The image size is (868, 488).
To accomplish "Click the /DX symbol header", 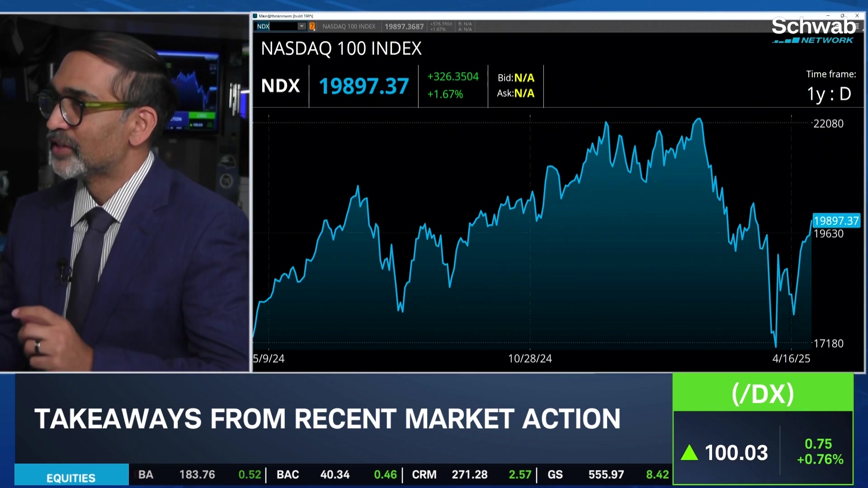I will click(x=763, y=394).
